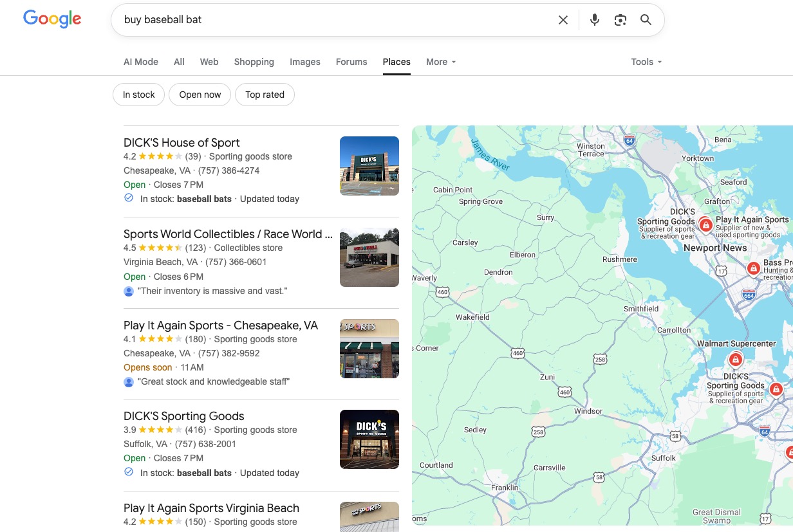Image resolution: width=793 pixels, height=532 pixels.
Task: Go to the Images tab
Action: click(305, 62)
